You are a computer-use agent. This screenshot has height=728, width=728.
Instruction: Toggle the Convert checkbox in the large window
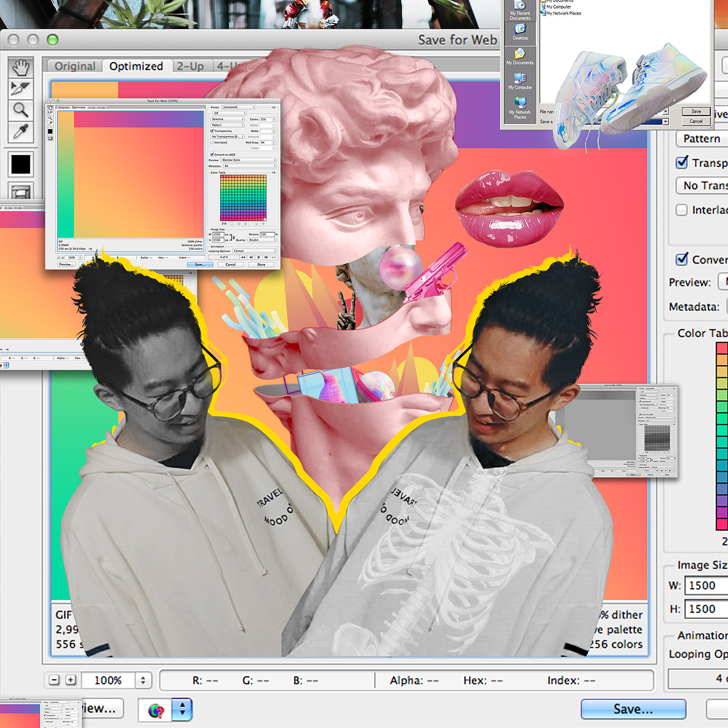click(682, 259)
